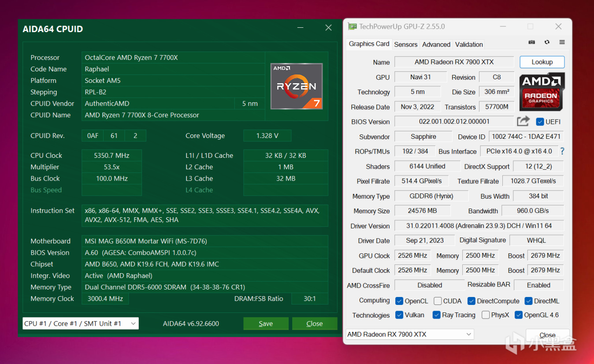Click Save in AIDA64 CPUID
This screenshot has height=364, width=594.
click(266, 323)
